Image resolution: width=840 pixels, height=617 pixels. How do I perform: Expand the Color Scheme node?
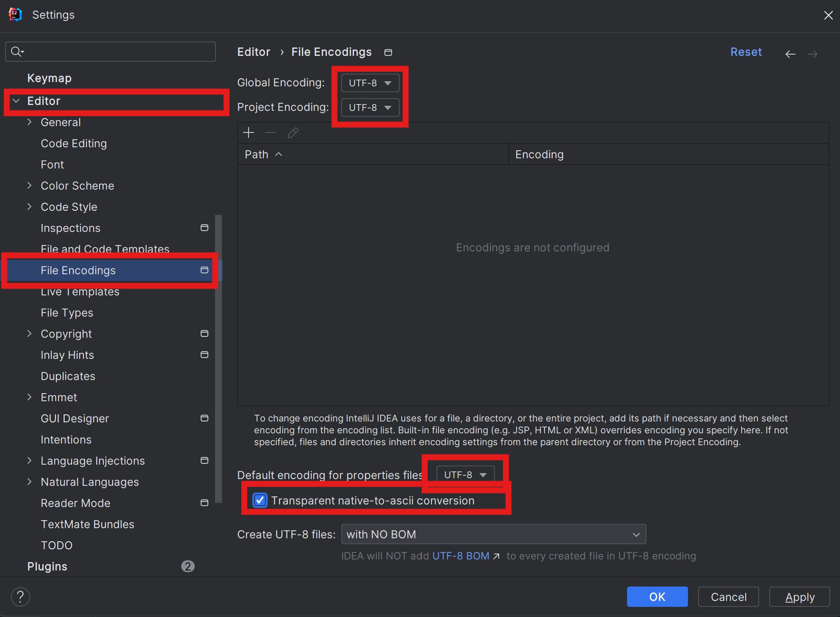[29, 185]
